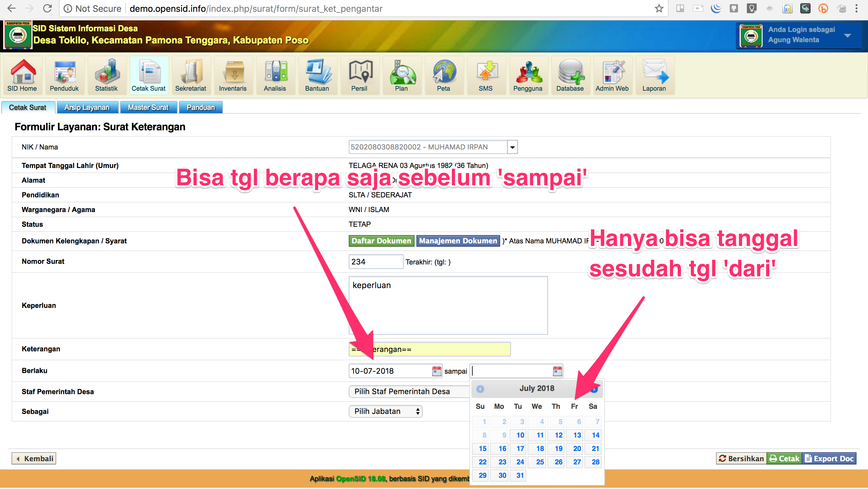868x489 pixels.
Task: Open the Sekretariat module
Action: pos(191,75)
